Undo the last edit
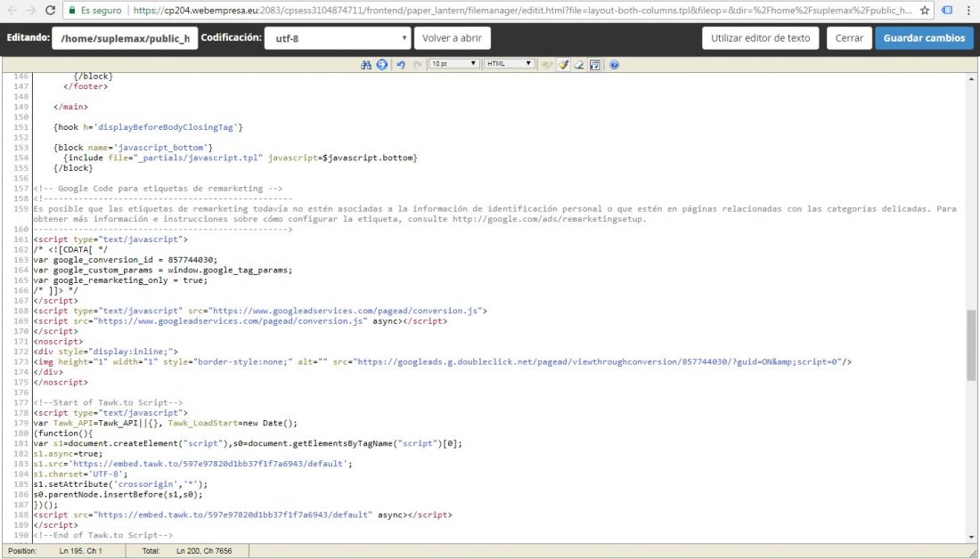Screen dimensions: 980x559 [401, 64]
